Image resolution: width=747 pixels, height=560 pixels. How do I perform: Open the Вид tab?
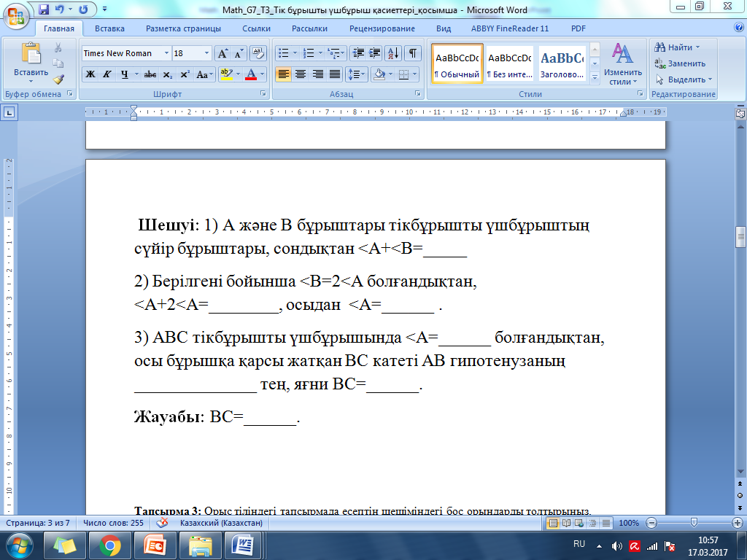pyautogui.click(x=444, y=28)
